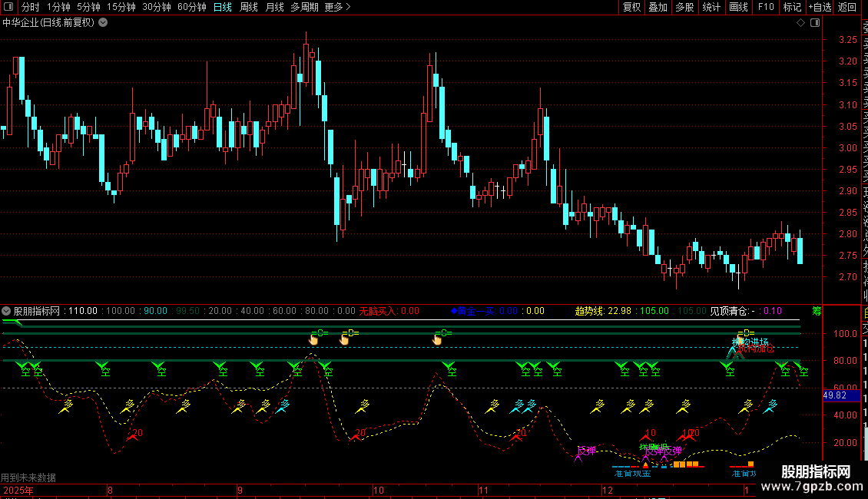868x499 pixels.
Task: Click the 叠加 overlay button
Action: point(658,7)
